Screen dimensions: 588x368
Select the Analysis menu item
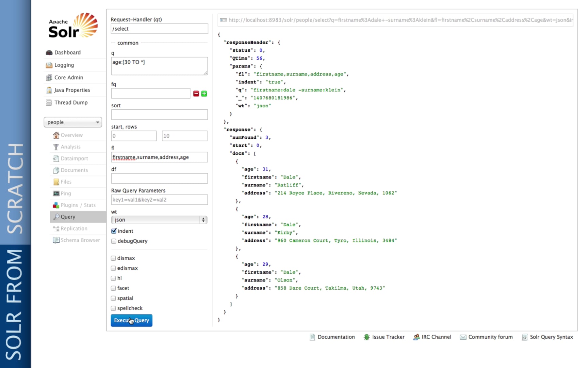click(70, 147)
